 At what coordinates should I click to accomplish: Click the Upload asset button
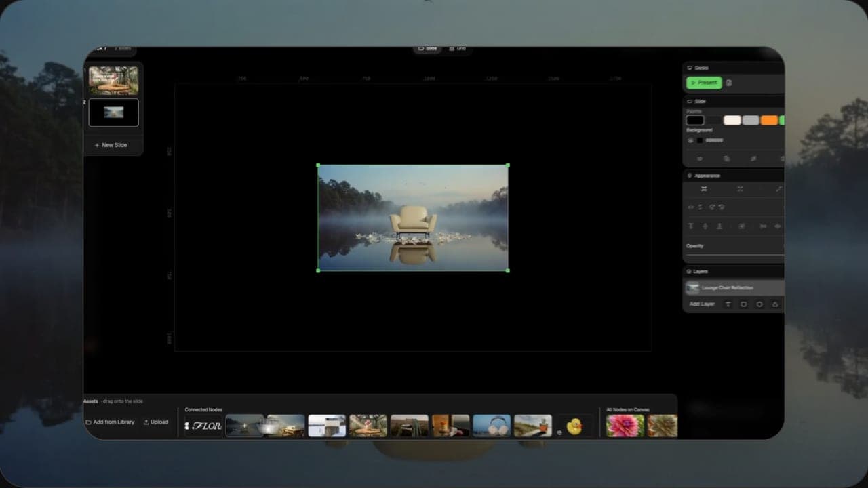click(156, 422)
